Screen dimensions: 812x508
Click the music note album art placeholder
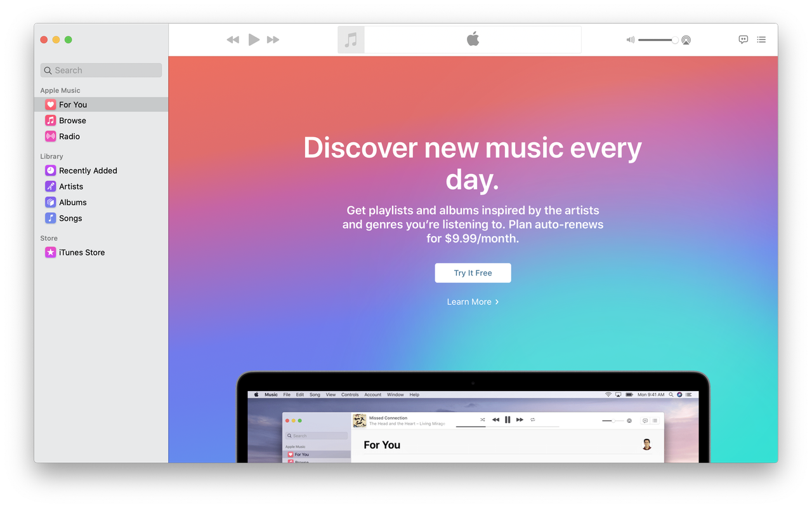(351, 40)
